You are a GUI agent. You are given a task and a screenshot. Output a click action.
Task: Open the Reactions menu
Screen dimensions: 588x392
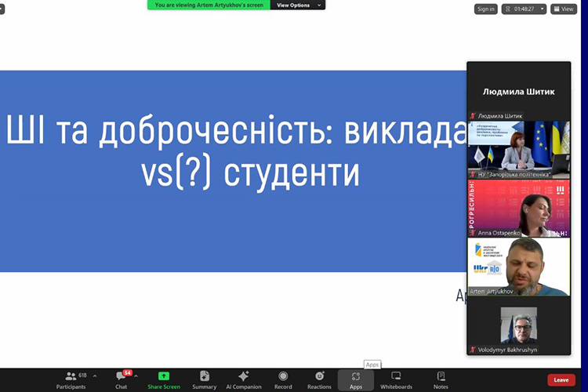319,379
